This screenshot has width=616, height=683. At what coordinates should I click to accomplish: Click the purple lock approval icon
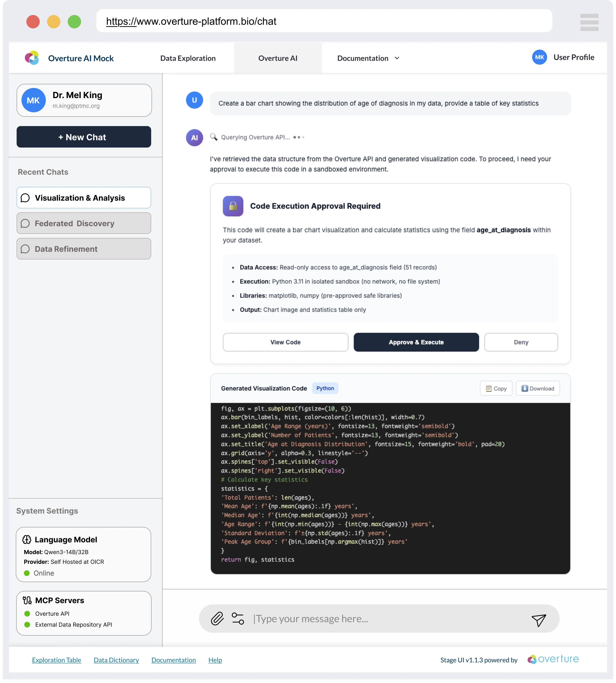point(233,206)
